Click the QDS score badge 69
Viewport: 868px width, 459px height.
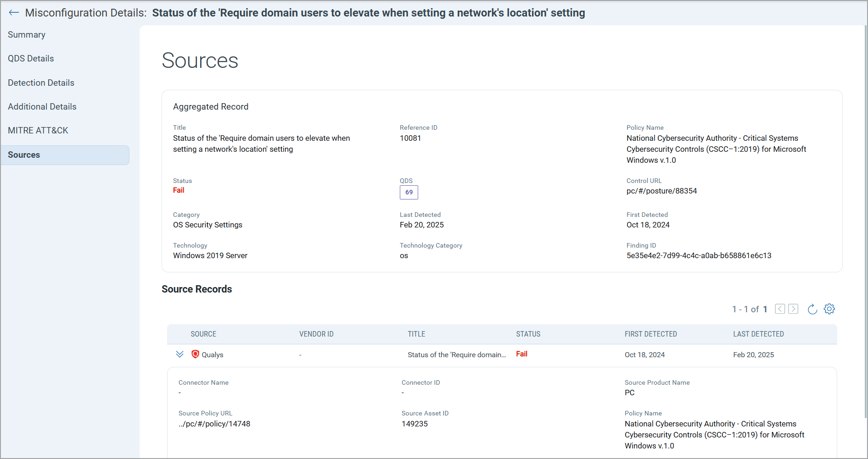[409, 193]
